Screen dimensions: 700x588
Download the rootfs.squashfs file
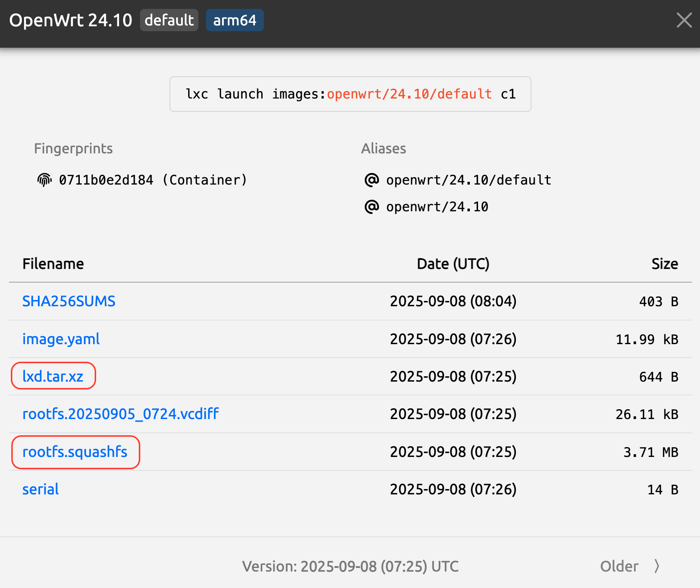pyautogui.click(x=75, y=452)
